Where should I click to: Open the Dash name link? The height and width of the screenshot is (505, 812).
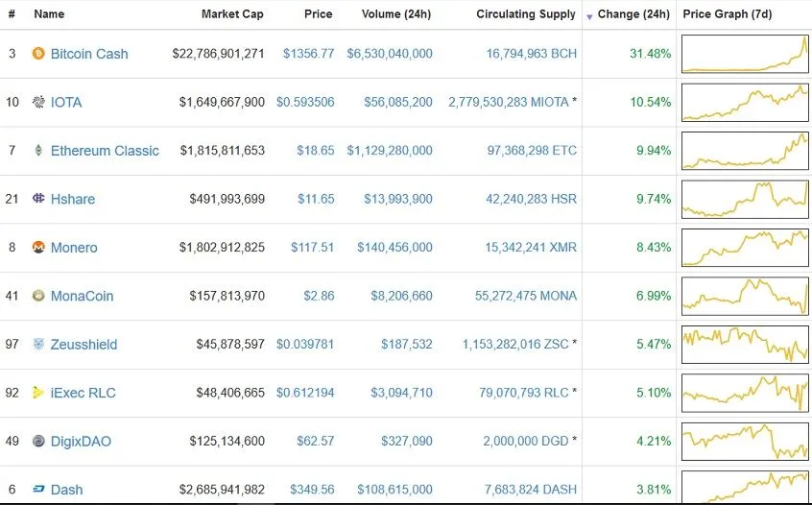click(x=66, y=490)
